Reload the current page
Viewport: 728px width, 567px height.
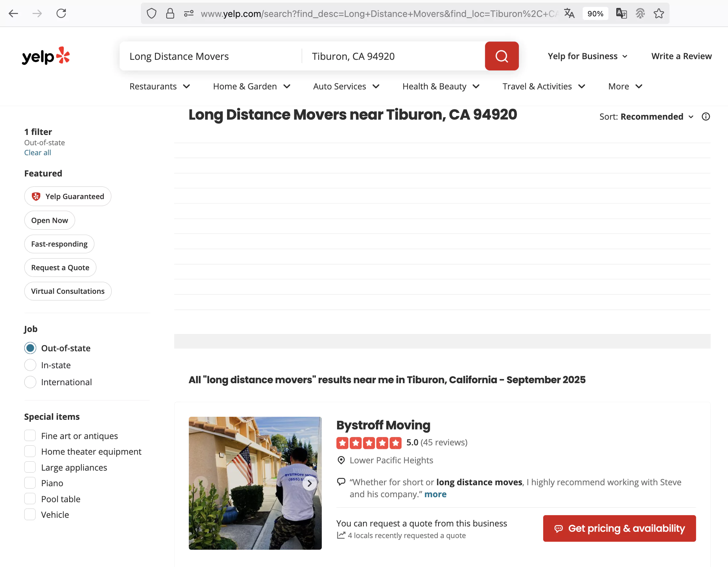click(x=61, y=13)
